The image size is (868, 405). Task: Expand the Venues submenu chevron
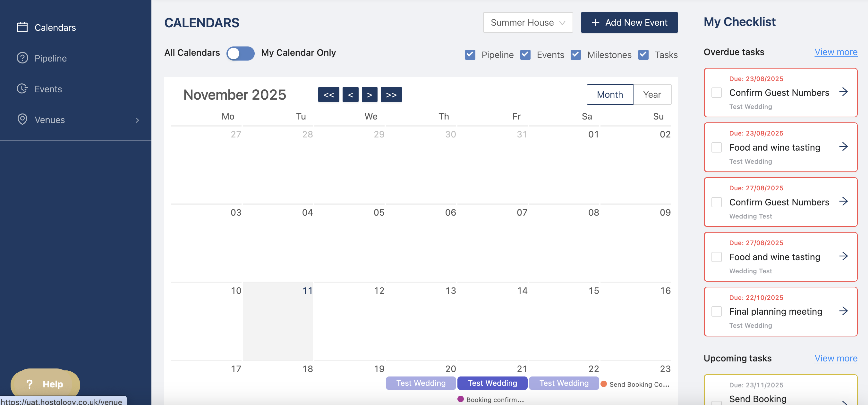(137, 120)
